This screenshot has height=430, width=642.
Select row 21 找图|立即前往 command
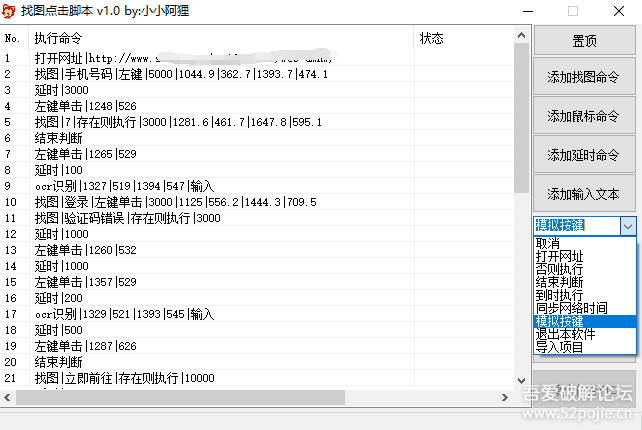[x=257, y=378]
